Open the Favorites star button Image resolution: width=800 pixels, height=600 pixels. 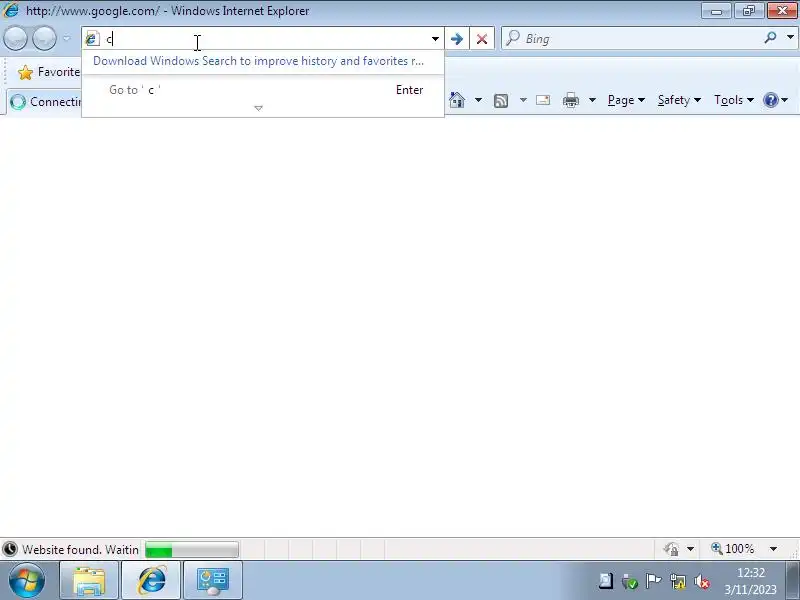[48, 72]
